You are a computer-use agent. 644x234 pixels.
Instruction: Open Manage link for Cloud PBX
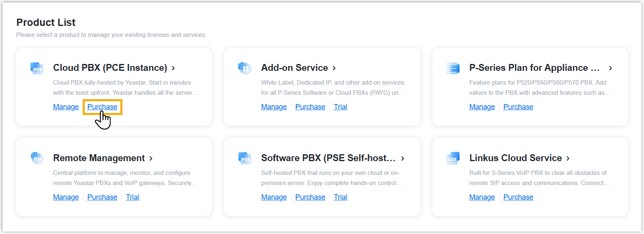click(x=66, y=107)
